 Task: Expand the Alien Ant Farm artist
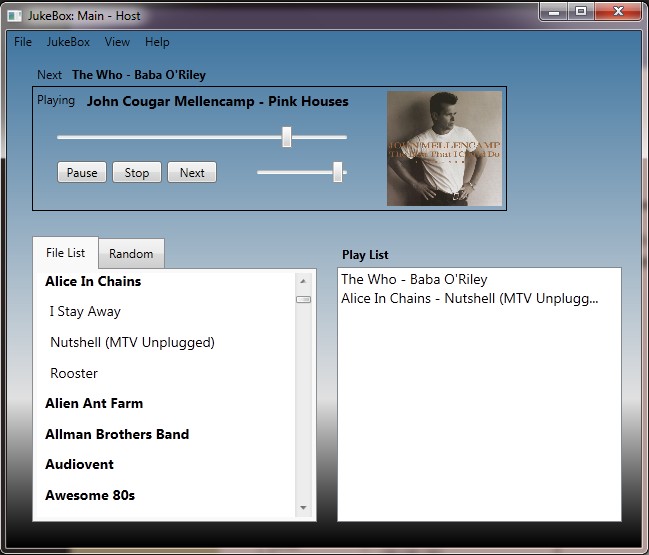[94, 403]
